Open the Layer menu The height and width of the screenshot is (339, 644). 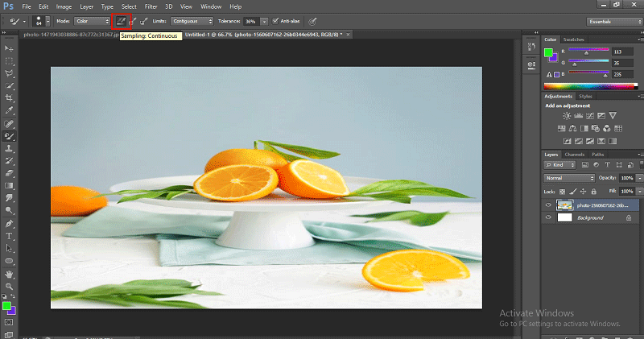click(86, 6)
